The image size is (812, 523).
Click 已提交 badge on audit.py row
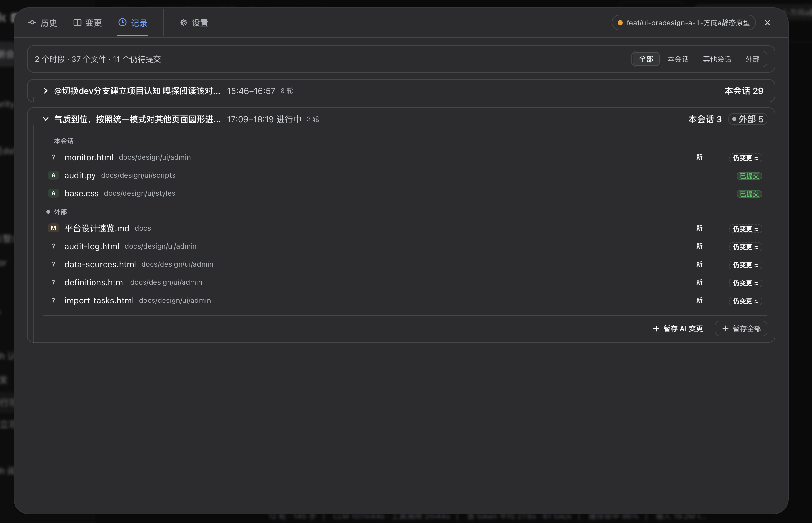pyautogui.click(x=749, y=176)
